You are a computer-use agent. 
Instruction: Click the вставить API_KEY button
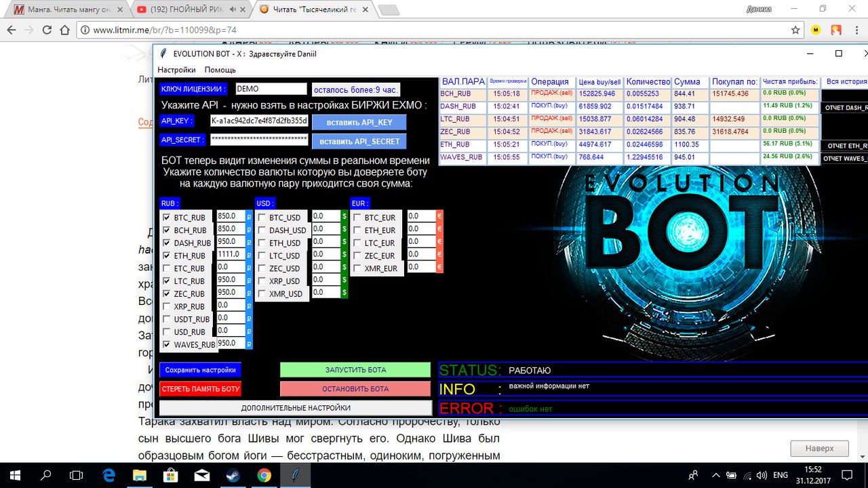pos(359,122)
